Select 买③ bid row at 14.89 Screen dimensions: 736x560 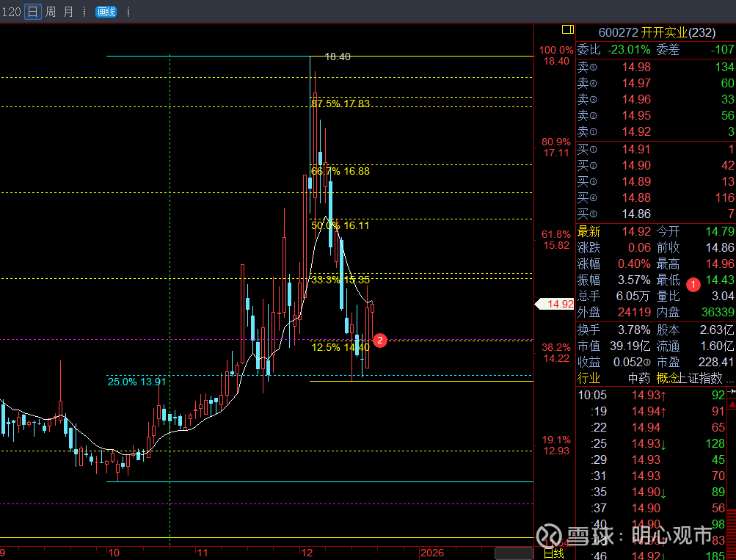click(656, 182)
